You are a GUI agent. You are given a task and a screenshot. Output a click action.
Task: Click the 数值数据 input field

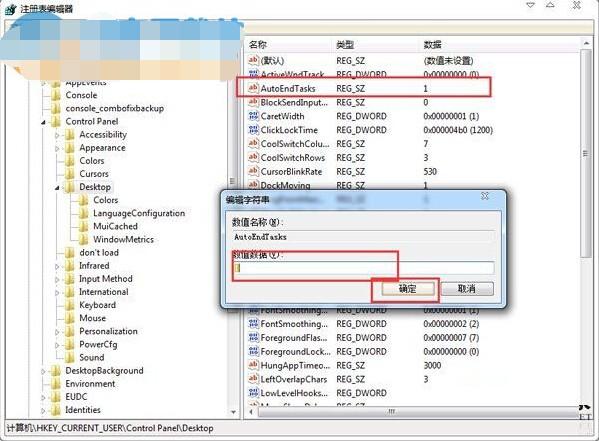coord(363,268)
